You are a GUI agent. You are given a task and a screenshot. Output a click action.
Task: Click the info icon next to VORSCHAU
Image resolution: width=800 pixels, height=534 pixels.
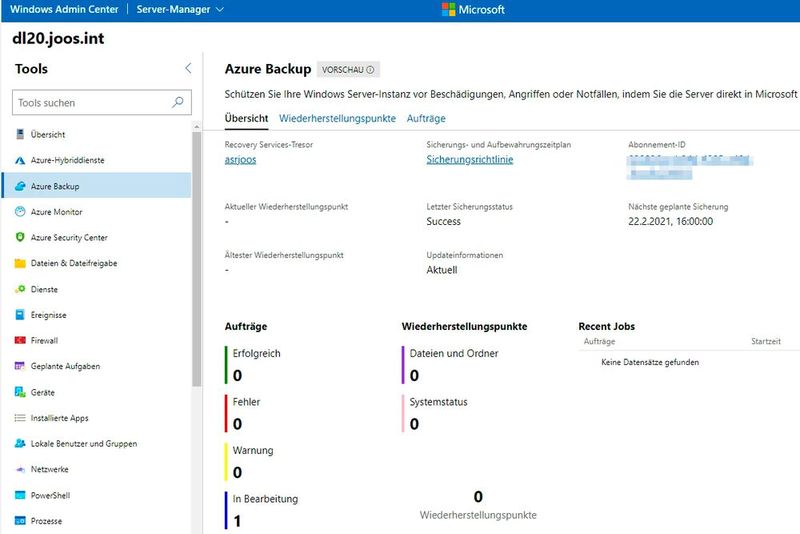pyautogui.click(x=370, y=69)
